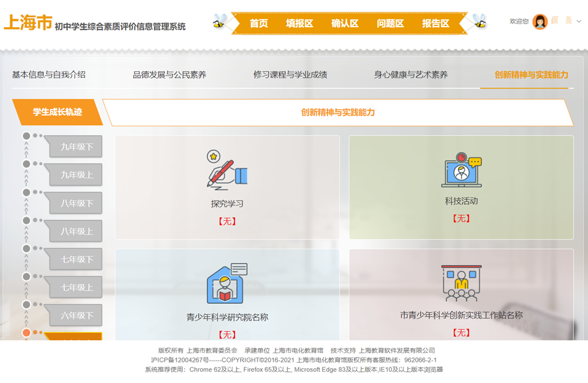Click the 科学创新实践工作站 classroom icon
The height and width of the screenshot is (383, 588).
tap(461, 283)
